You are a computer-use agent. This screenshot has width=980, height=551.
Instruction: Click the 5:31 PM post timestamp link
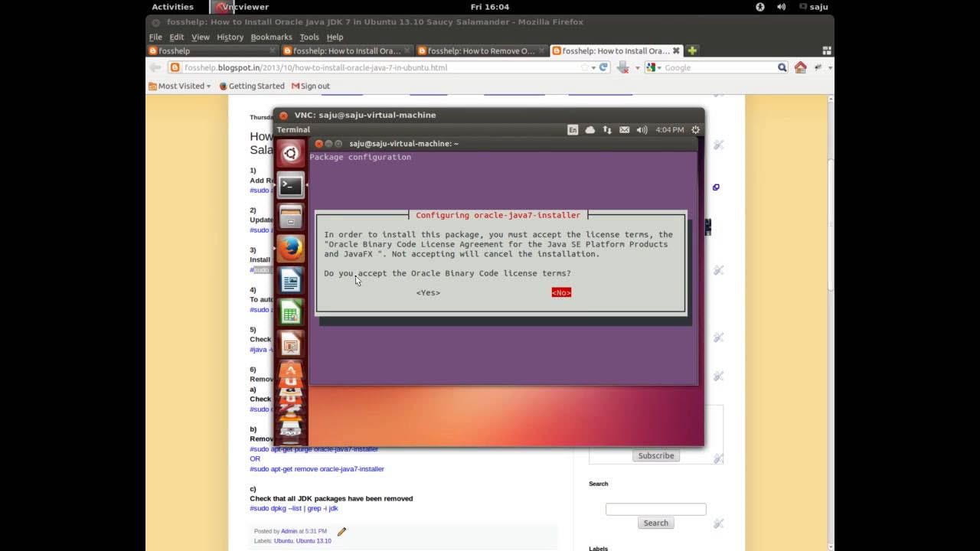point(316,531)
